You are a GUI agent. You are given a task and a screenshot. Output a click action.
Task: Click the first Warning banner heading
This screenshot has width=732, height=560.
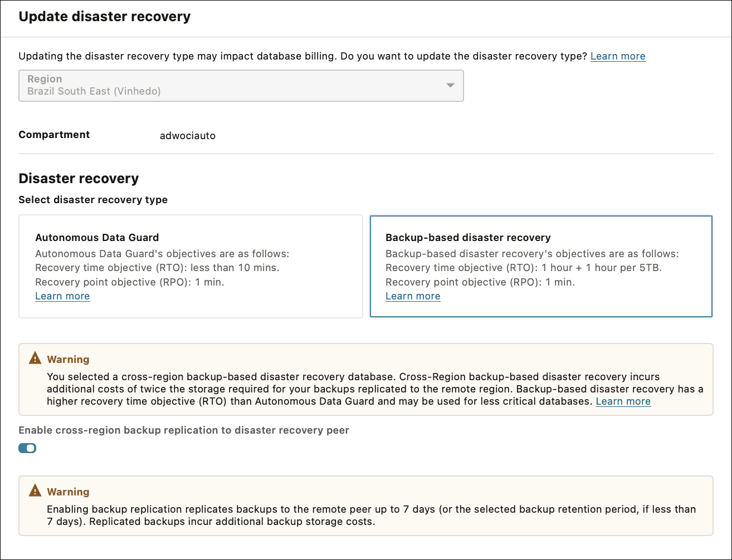click(x=68, y=359)
